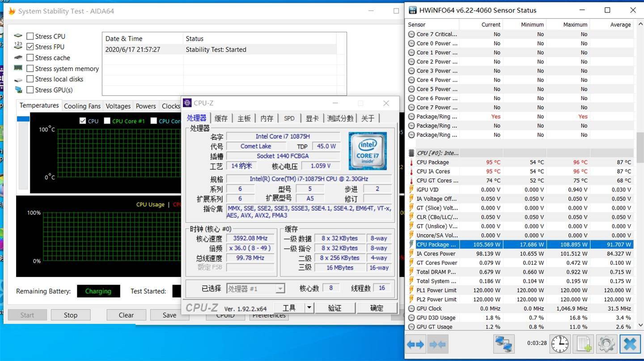Switch to the Voltages tab

pos(118,106)
